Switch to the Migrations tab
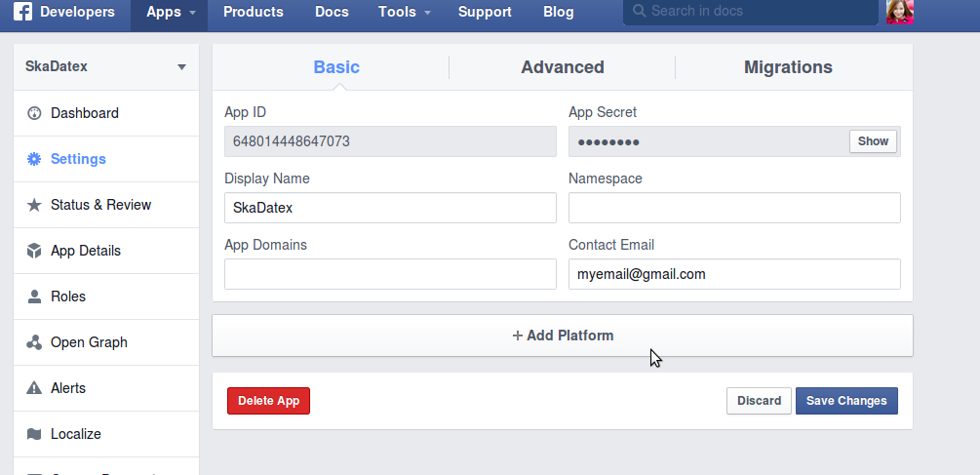 pos(788,67)
